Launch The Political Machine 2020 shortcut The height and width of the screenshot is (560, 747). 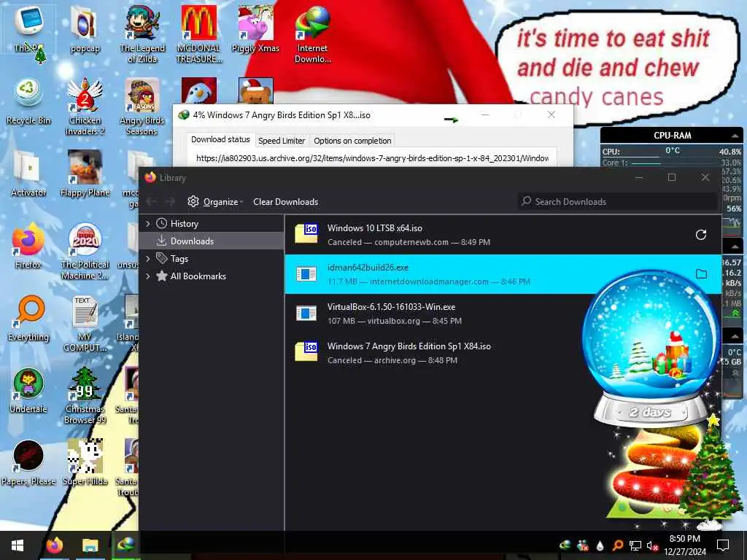pos(85,252)
